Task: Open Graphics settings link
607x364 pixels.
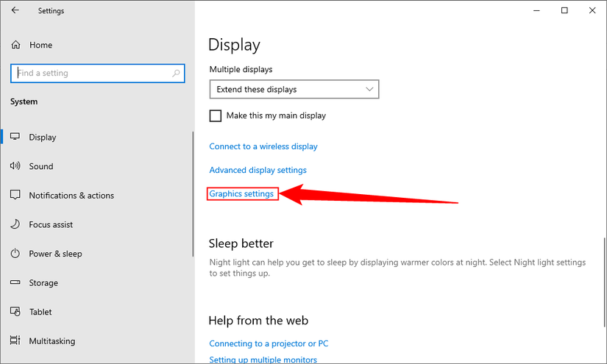Action: 241,194
